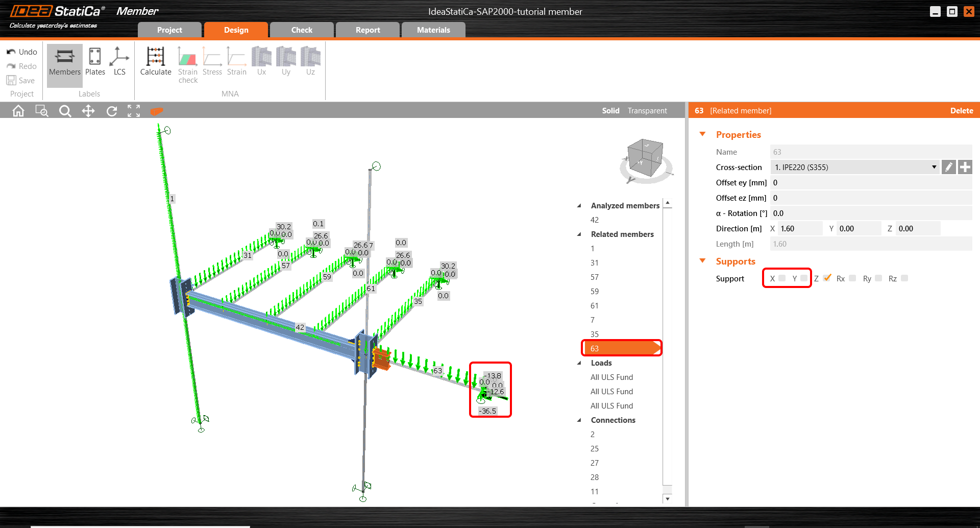Collapse the Related members tree group
This screenshot has width=980, height=528.
pos(579,234)
